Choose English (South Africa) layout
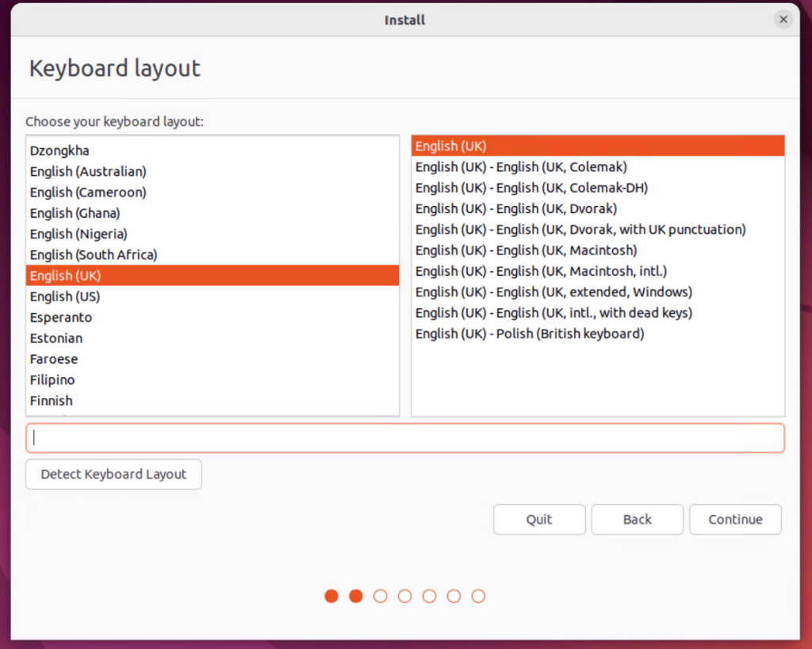 pyautogui.click(x=213, y=254)
